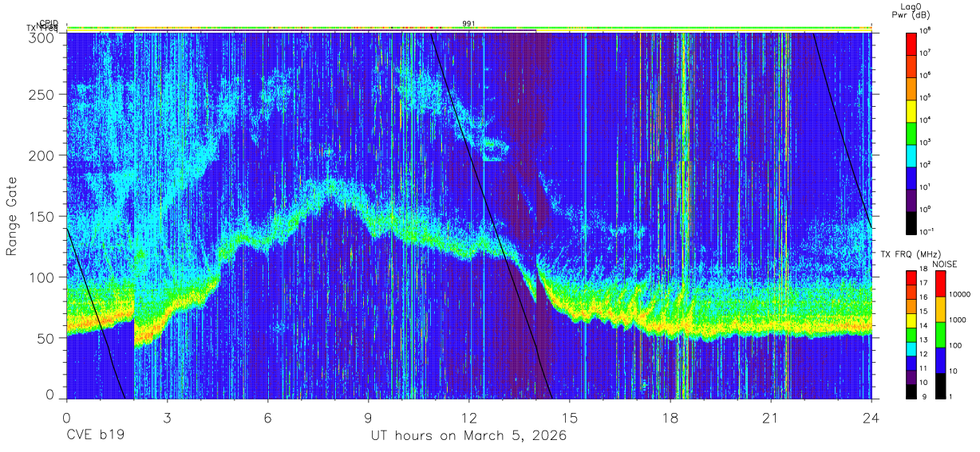
Task: Click the '10000' NOISE scale value
Action: 959,295
